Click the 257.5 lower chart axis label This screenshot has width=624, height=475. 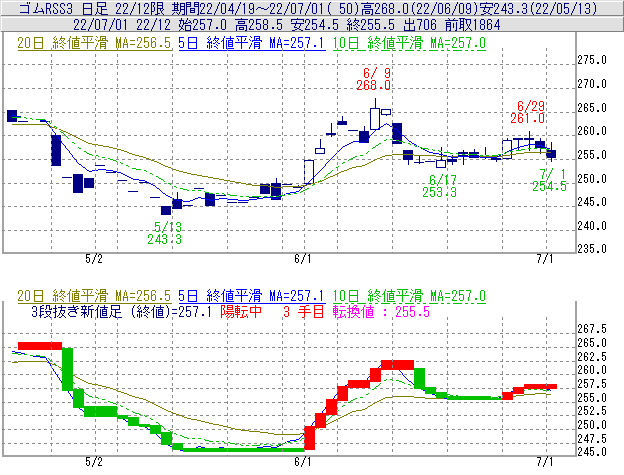click(592, 384)
